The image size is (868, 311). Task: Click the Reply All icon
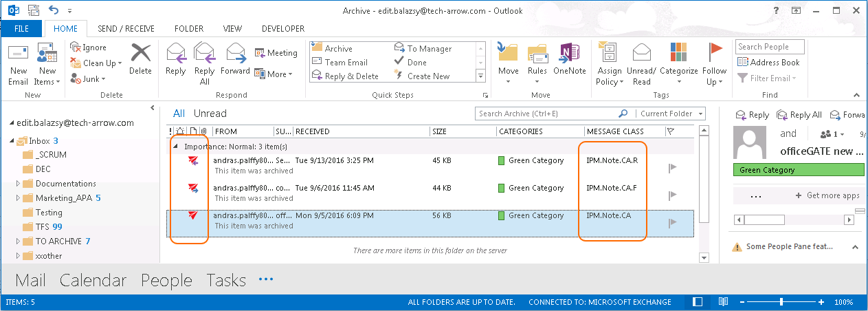click(204, 52)
